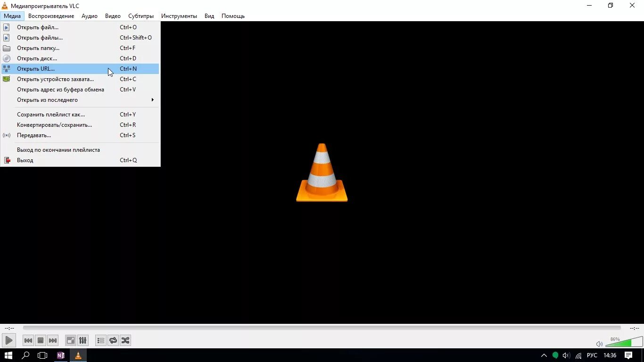Click VLC icon on the taskbar
The height and width of the screenshot is (362, 644).
(x=78, y=355)
